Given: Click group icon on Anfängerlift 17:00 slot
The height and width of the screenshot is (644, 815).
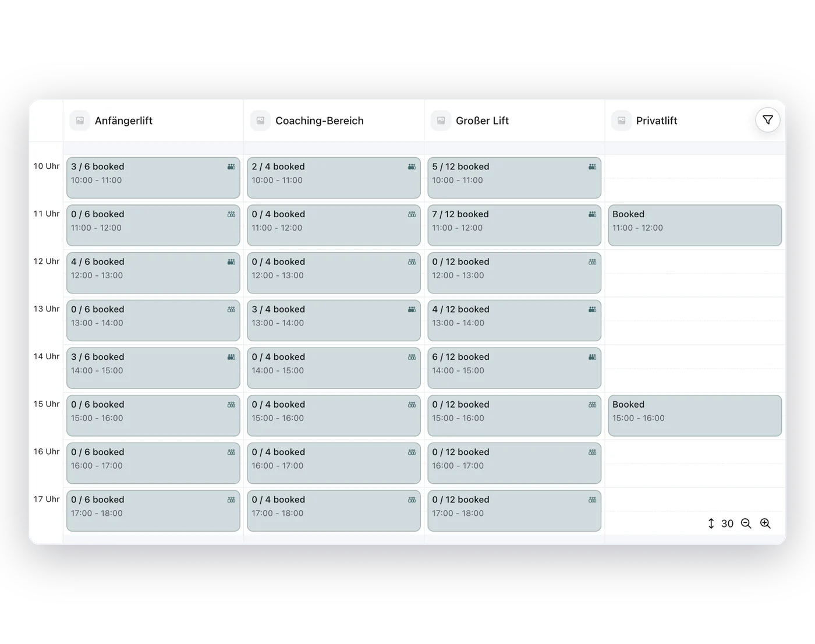Looking at the screenshot, I should (231, 500).
